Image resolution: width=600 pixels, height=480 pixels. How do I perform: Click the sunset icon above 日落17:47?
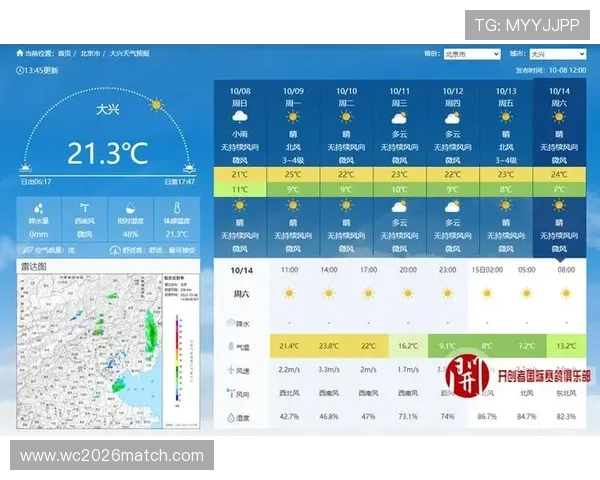187,167
